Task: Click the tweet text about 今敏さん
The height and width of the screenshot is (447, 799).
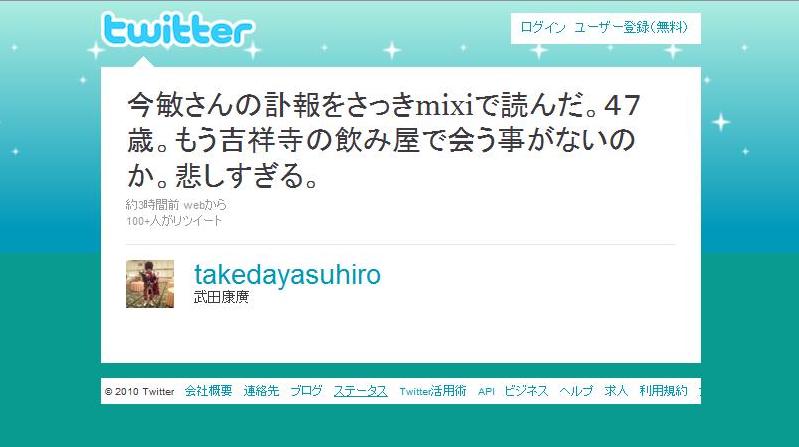Action: click(383, 140)
